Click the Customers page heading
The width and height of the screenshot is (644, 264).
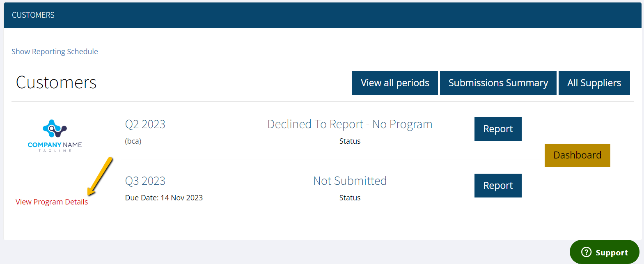pos(56,83)
